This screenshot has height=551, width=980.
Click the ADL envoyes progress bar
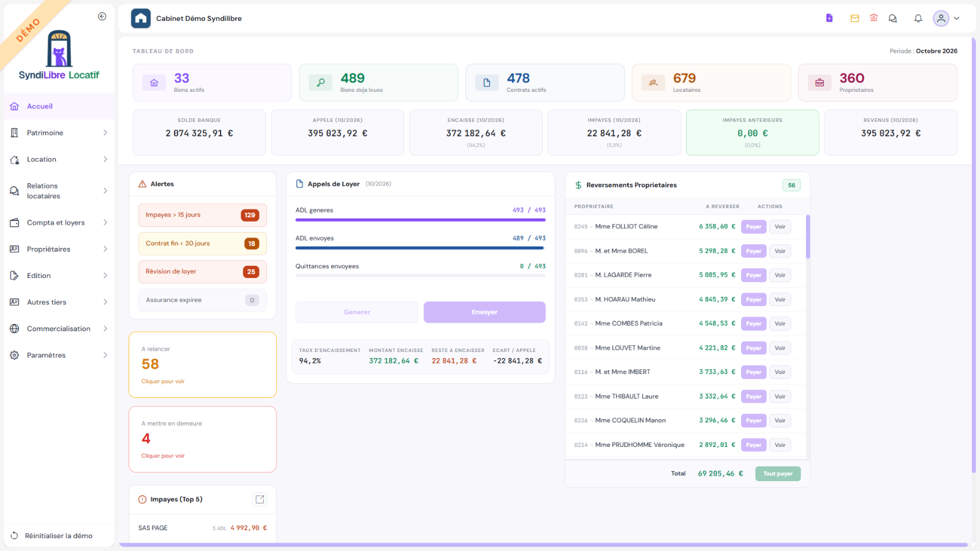(420, 248)
